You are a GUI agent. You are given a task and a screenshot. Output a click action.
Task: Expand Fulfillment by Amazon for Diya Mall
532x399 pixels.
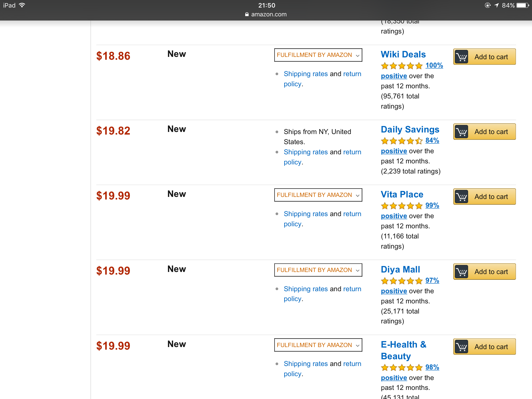[x=318, y=270]
